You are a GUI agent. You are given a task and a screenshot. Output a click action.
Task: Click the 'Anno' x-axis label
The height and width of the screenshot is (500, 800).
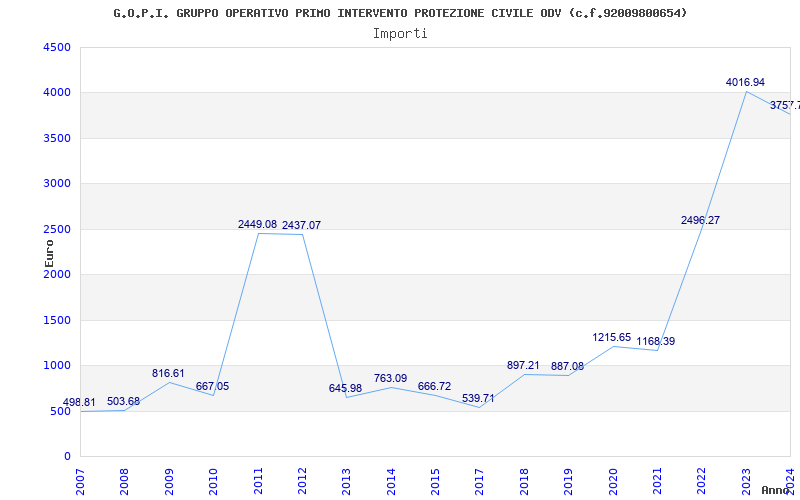(775, 490)
